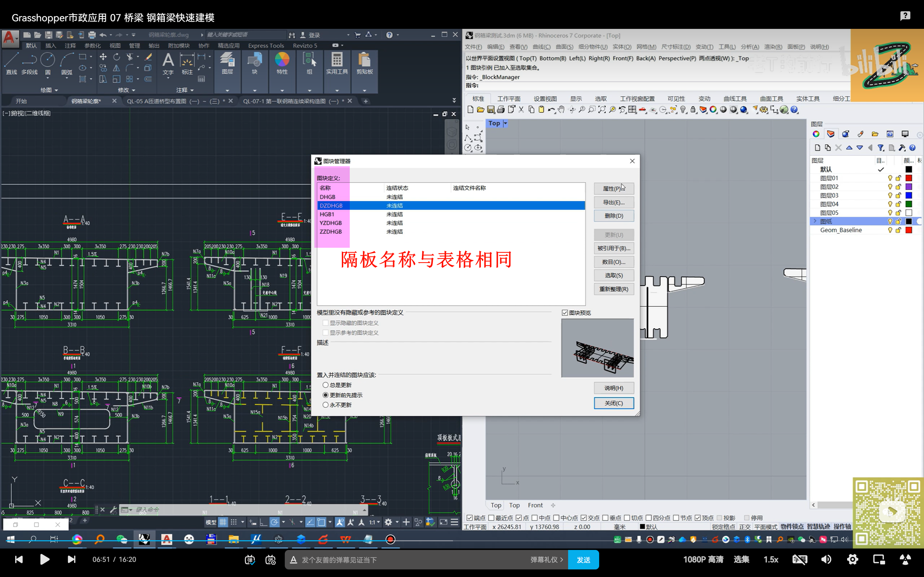Viewport: 924px width, 577px height.
Task: Click the Rhino Print icon
Action: tap(501, 110)
